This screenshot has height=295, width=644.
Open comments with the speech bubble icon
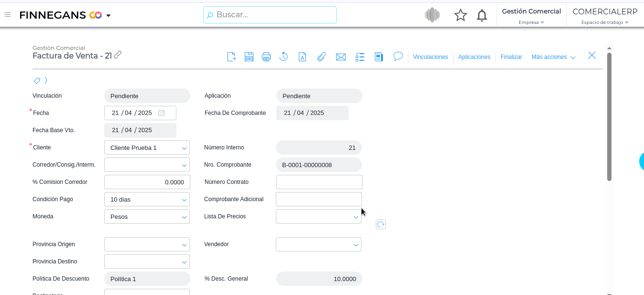point(398,57)
